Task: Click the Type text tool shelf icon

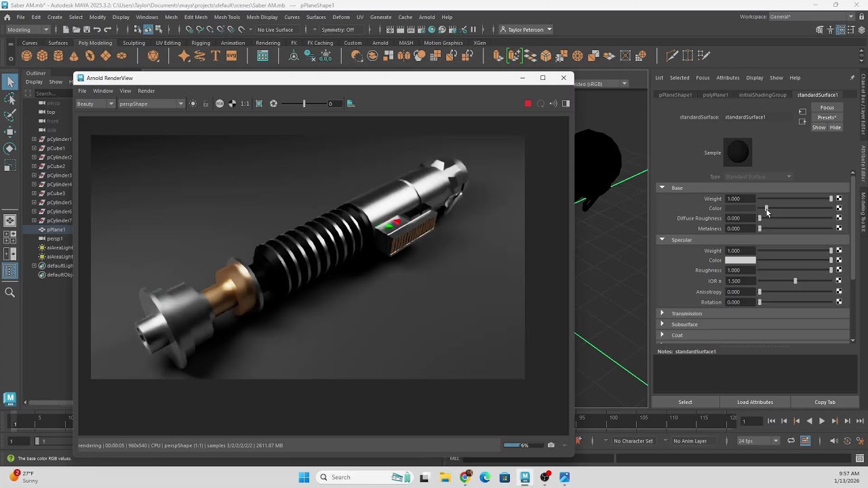Action: (x=216, y=56)
